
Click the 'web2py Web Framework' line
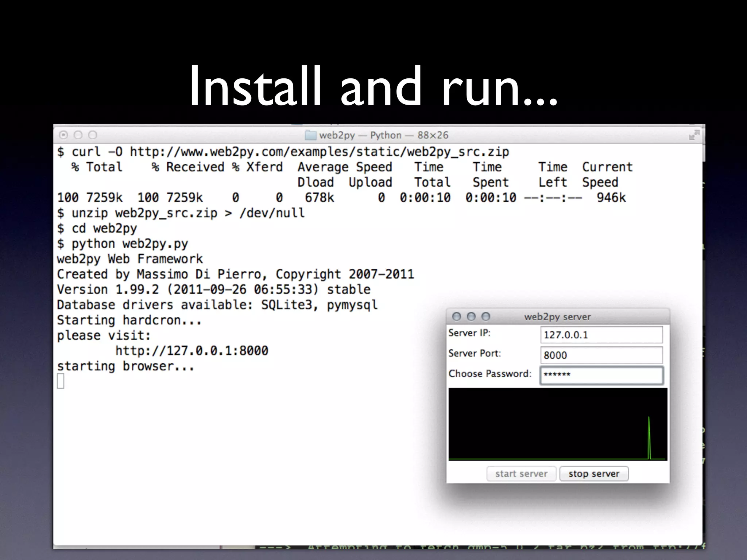[130, 259]
